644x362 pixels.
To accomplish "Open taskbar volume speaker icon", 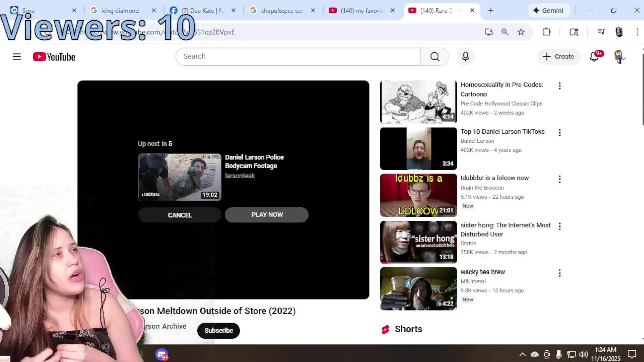I will [583, 354].
